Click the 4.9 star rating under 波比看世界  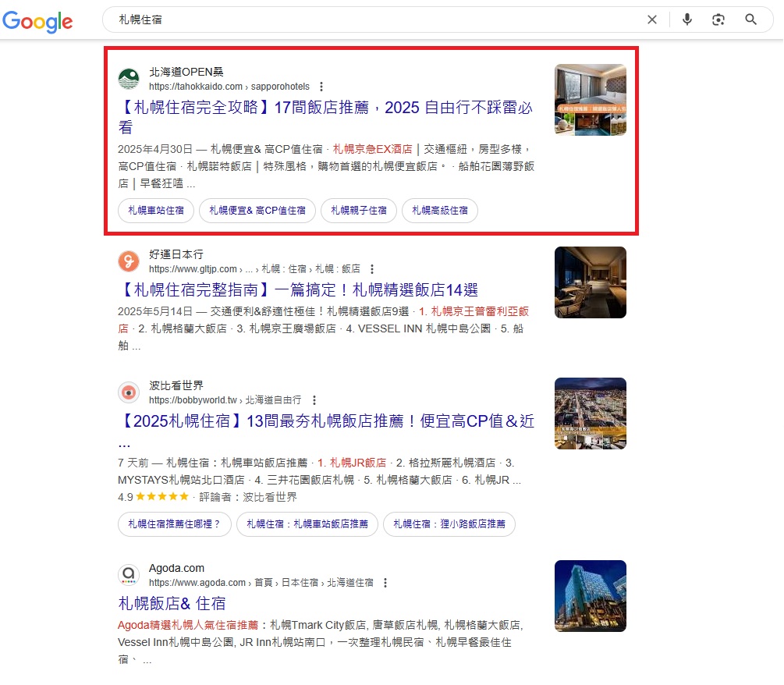pyautogui.click(x=154, y=497)
